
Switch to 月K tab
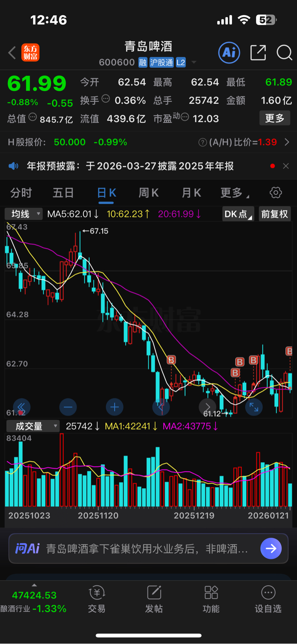pyautogui.click(x=191, y=192)
